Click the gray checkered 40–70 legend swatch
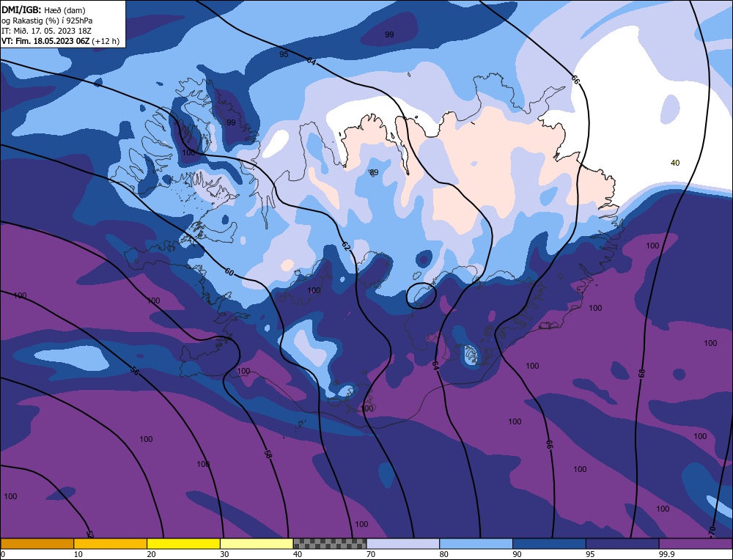Image resolution: width=733 pixels, height=560 pixels. (x=330, y=544)
